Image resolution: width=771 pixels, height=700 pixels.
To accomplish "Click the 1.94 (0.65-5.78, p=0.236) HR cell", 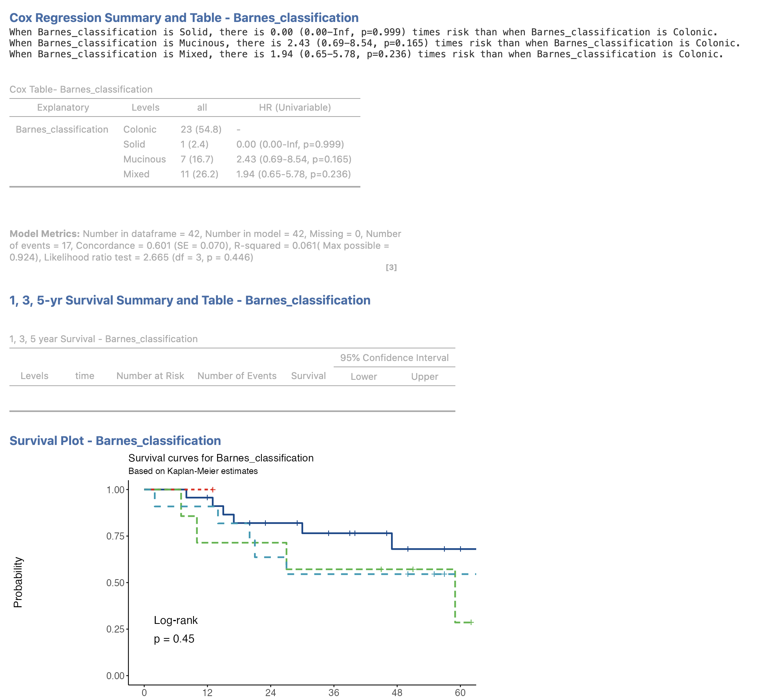I will [x=293, y=174].
